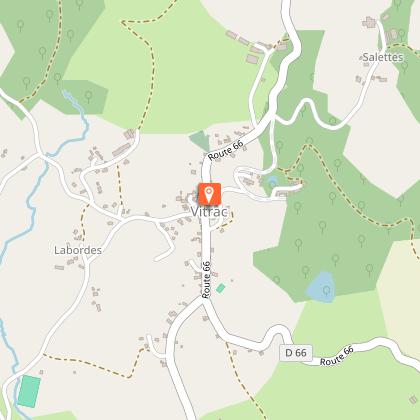Click the D 66 road shield
420x420 pixels.
(296, 353)
